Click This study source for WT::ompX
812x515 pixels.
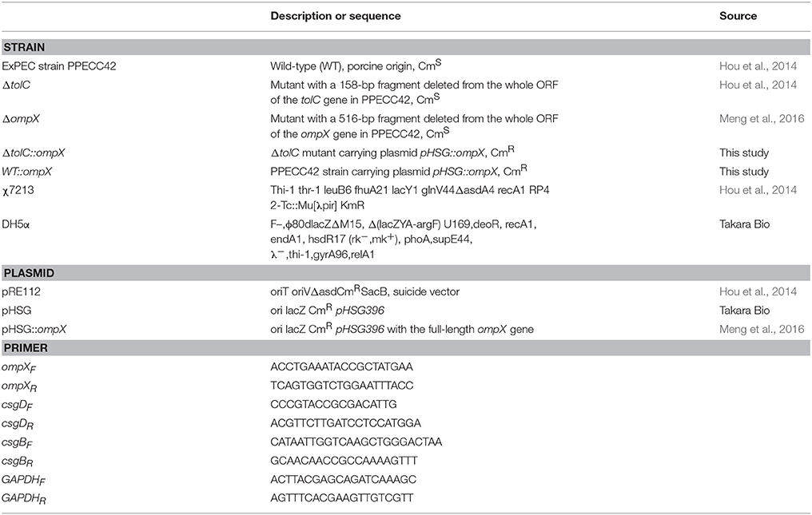(743, 172)
